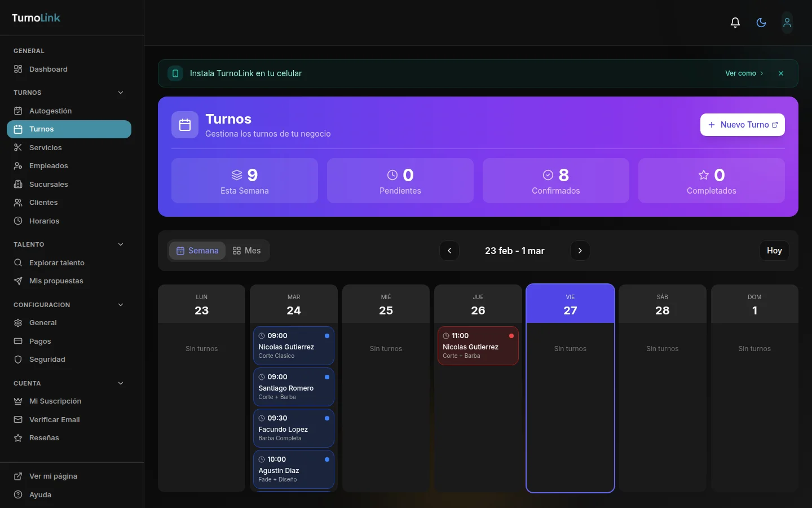Toggle dark mode moon icon
812x508 pixels.
click(761, 23)
